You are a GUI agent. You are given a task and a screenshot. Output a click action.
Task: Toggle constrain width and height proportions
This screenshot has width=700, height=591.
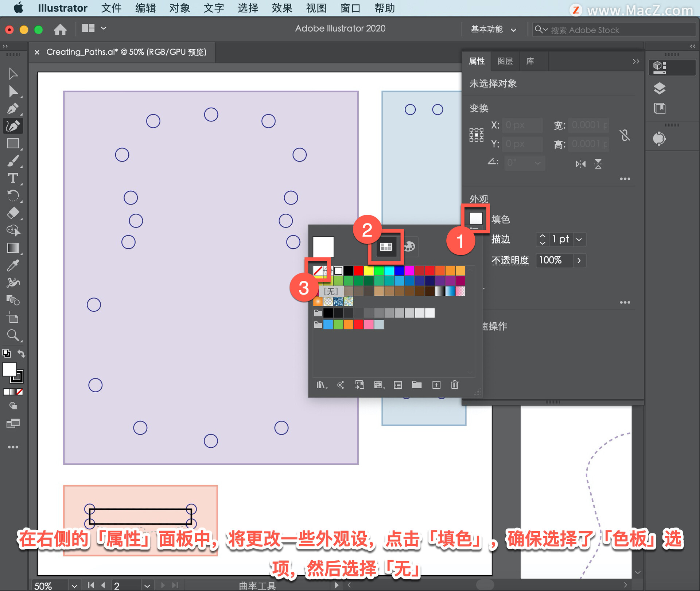tap(625, 135)
